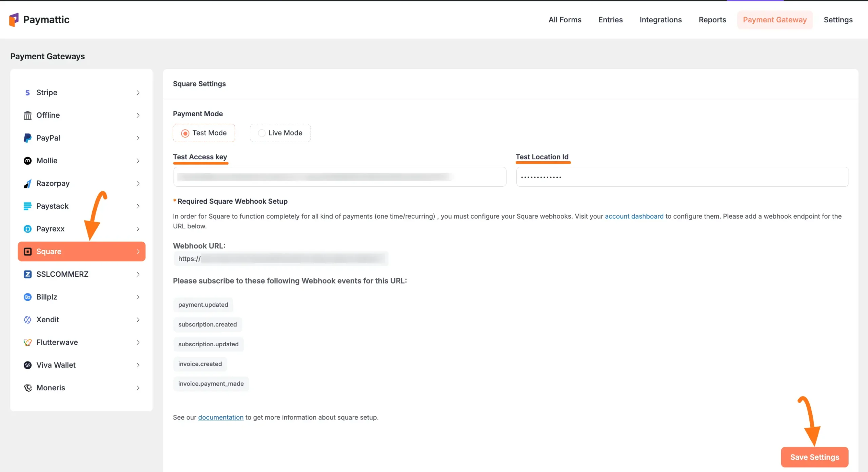Open Flutterwave using its icon
Image resolution: width=868 pixels, height=472 pixels.
pos(27,342)
